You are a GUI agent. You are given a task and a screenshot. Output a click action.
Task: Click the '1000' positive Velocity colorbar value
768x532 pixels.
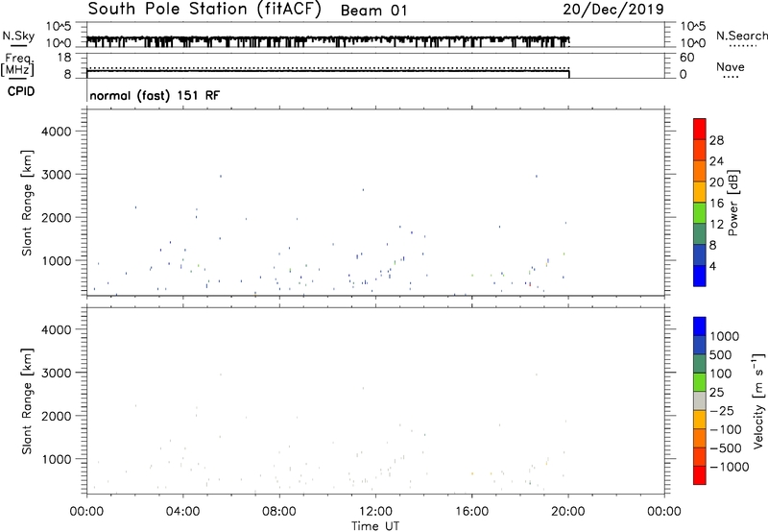(725, 336)
